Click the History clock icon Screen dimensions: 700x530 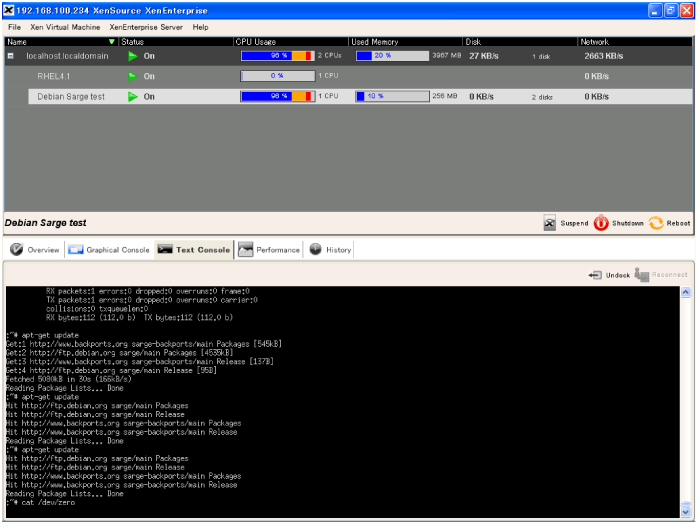pos(315,249)
